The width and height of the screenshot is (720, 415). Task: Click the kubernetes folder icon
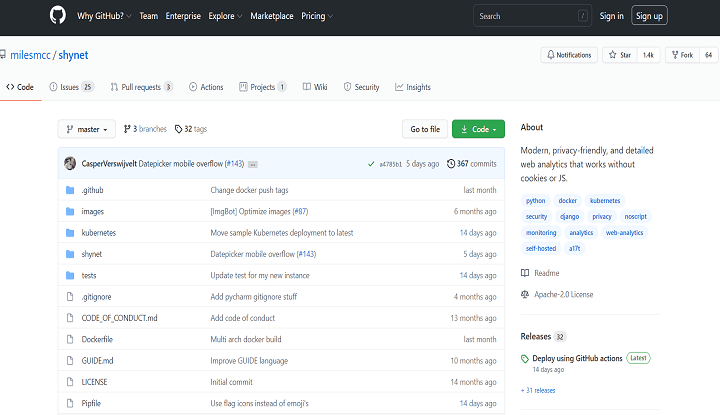pos(70,233)
